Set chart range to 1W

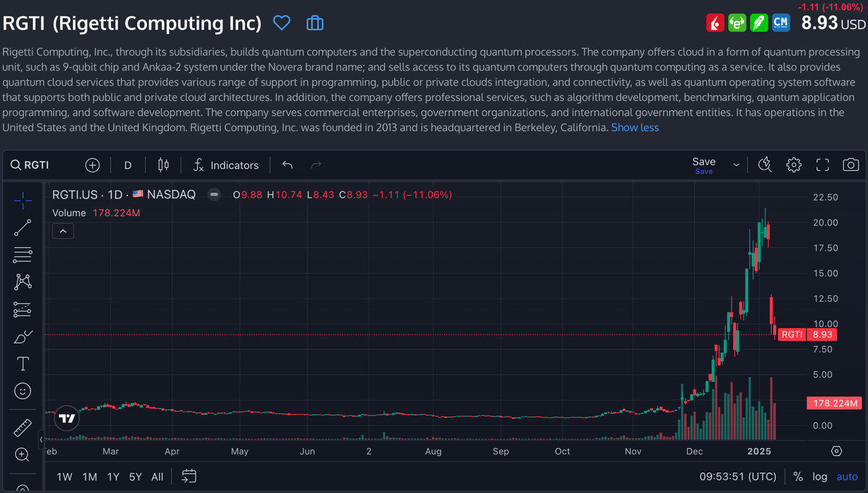[x=64, y=477]
